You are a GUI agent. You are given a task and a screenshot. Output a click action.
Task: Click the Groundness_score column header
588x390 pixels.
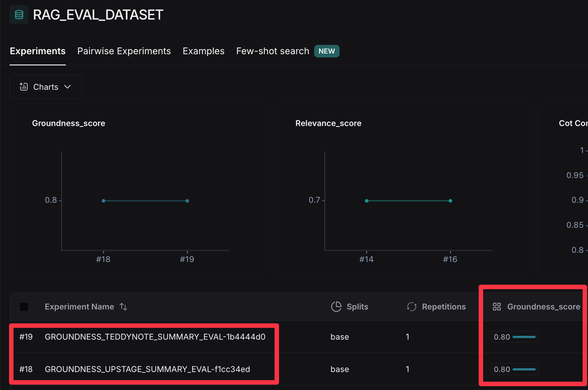pos(543,307)
